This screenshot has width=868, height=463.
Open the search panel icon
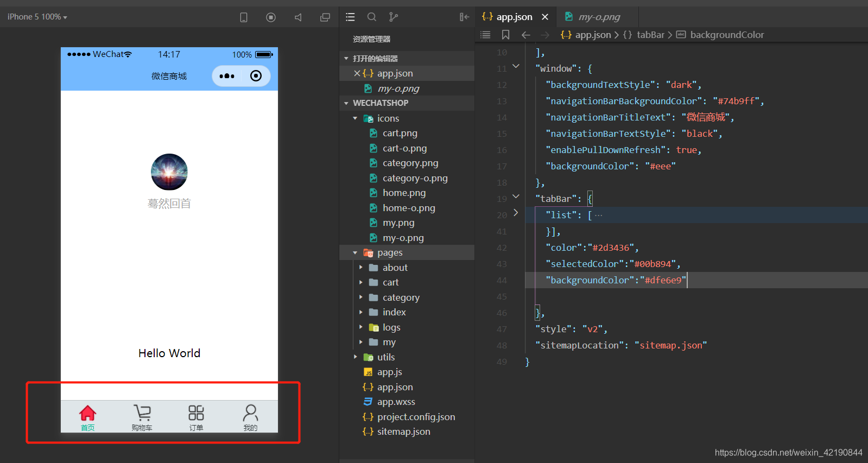pos(372,17)
